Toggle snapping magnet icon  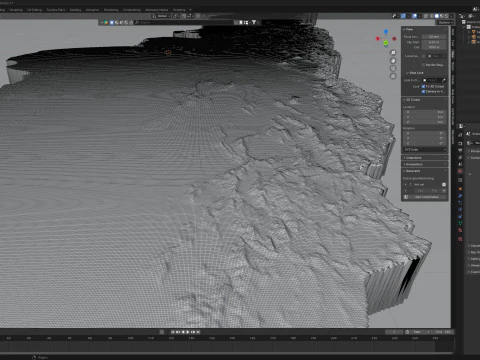[x=184, y=16]
